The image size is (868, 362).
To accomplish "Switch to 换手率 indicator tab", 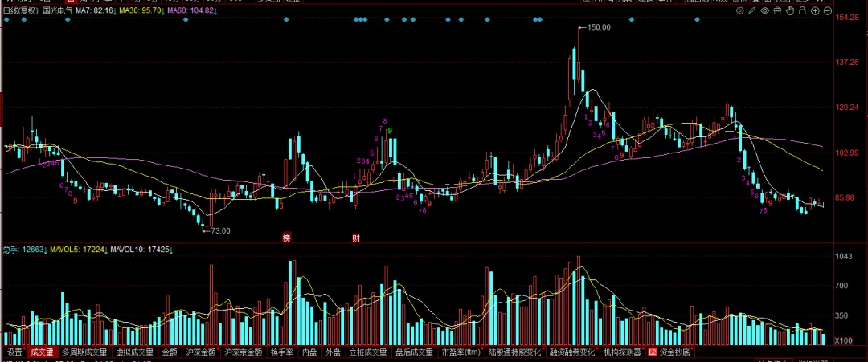I will point(280,352).
